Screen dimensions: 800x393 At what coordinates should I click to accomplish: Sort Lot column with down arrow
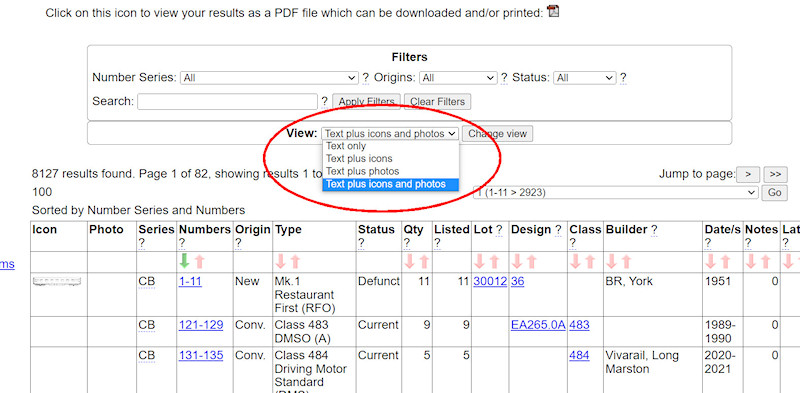pyautogui.click(x=479, y=262)
